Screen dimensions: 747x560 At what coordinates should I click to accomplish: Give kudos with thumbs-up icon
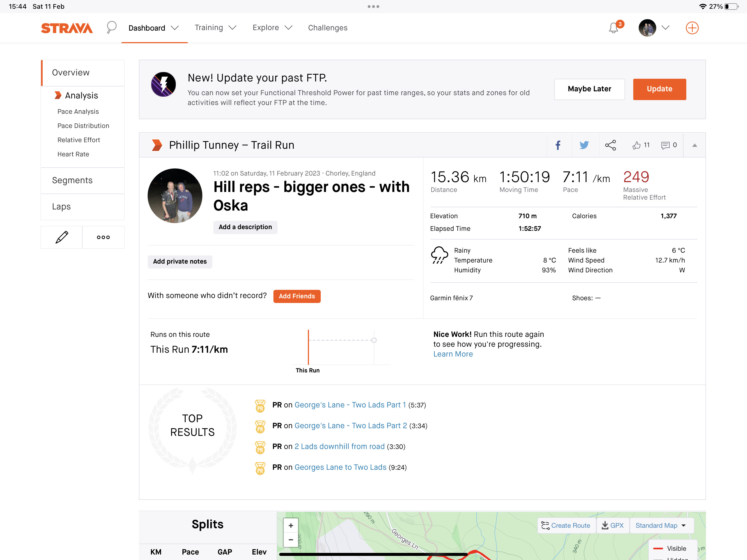[637, 145]
